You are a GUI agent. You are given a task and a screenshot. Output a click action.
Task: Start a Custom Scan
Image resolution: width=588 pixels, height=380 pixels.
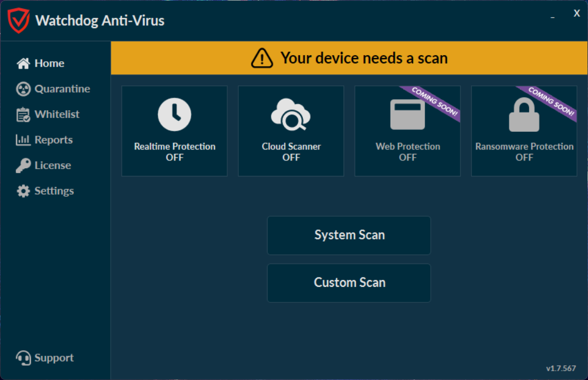coord(349,283)
